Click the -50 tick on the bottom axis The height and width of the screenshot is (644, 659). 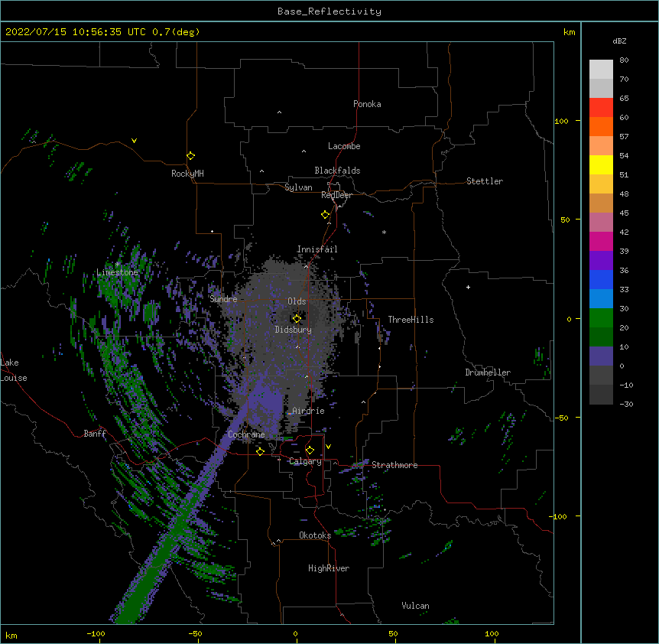click(195, 633)
